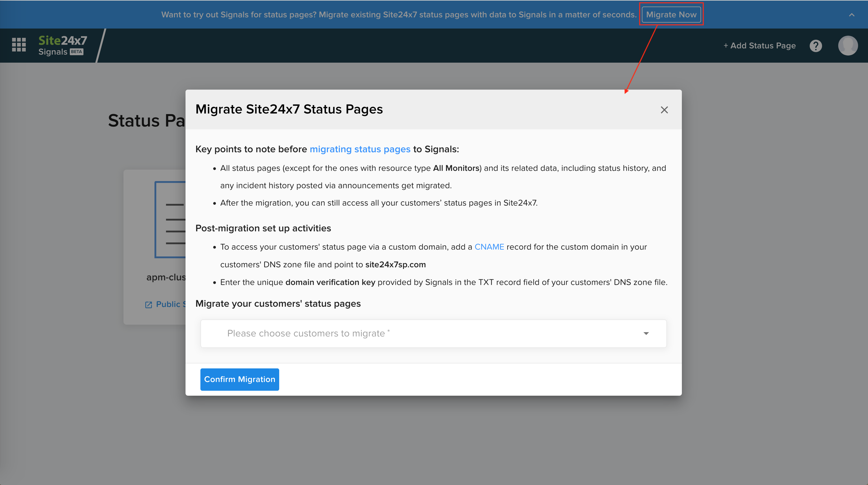Click the dialog title Migrate Site24x7 Status Pages
Image resolution: width=868 pixels, height=485 pixels.
tap(289, 109)
